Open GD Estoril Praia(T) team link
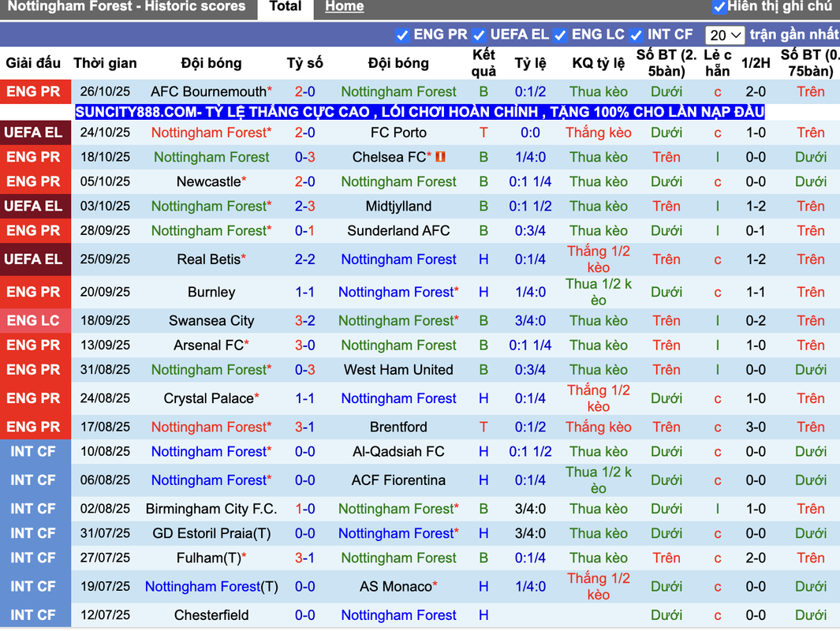 (x=211, y=533)
